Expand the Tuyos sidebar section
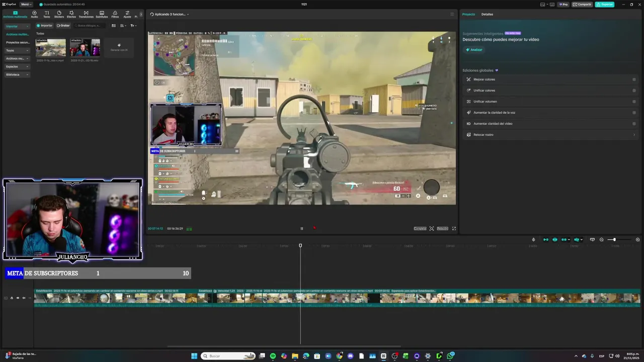Viewport: 644px width, 362px height. 17,50
